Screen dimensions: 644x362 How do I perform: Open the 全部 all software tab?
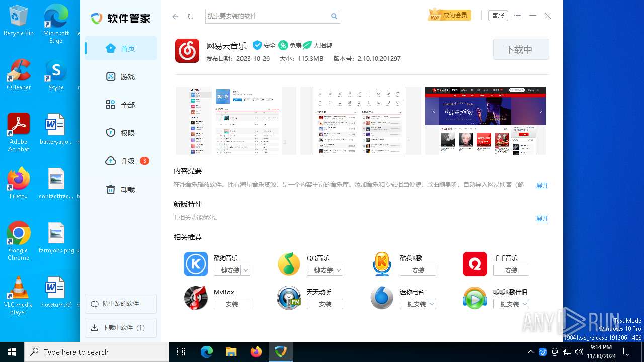(121, 105)
